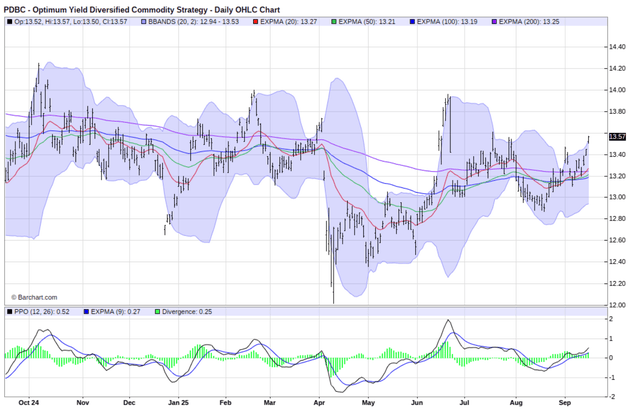Viewport: 640px width, 417px height.
Task: Click the 12.60 price axis label
Action: (617, 240)
